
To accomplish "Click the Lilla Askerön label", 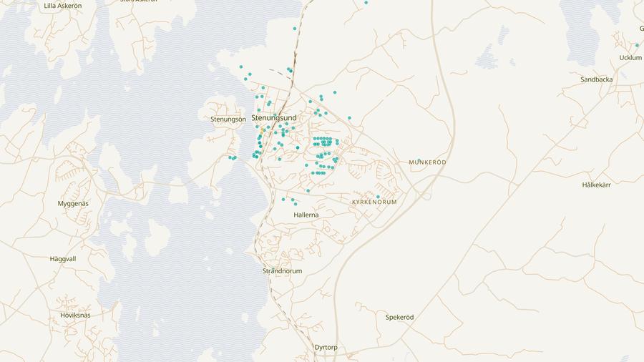I will (63, 5).
